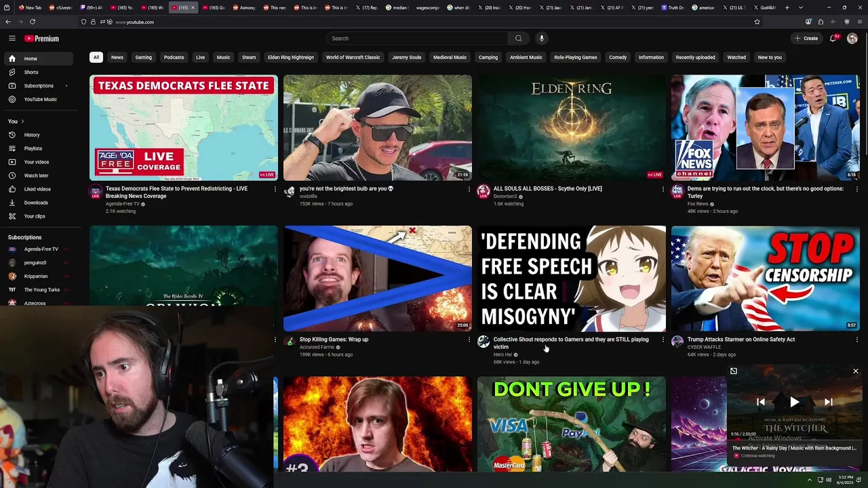This screenshot has height=488, width=868.
Task: Select the Podcasts filter chip
Action: click(174, 58)
